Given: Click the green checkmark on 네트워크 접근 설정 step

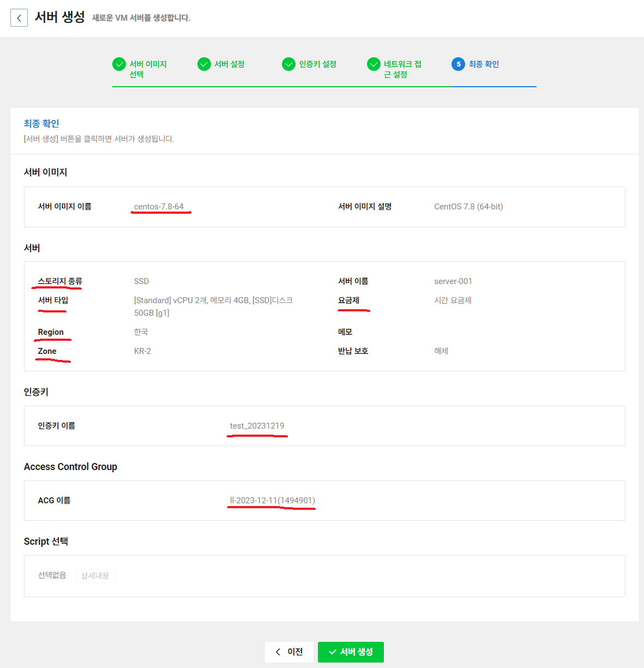Looking at the screenshot, I should [x=374, y=64].
